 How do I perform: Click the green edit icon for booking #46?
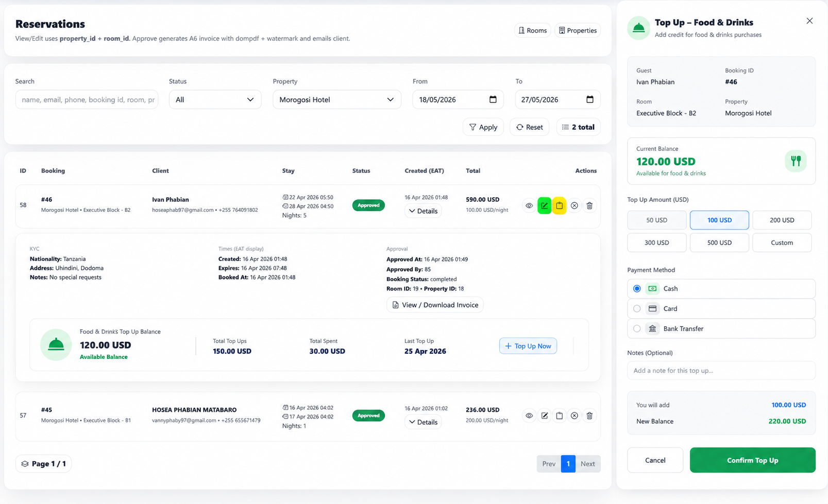click(544, 205)
